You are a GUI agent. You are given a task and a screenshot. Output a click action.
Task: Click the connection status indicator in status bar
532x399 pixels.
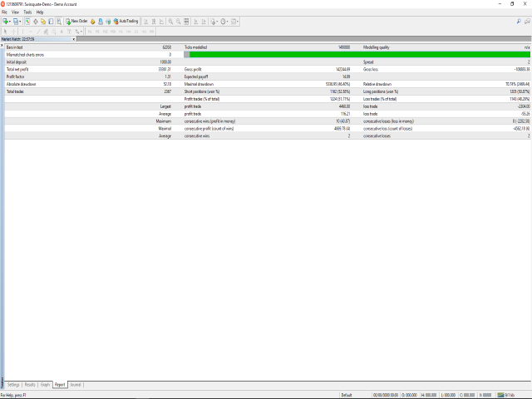tap(506, 396)
